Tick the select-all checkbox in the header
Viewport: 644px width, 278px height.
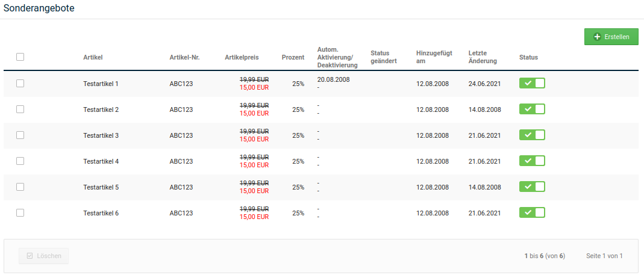pyautogui.click(x=20, y=57)
